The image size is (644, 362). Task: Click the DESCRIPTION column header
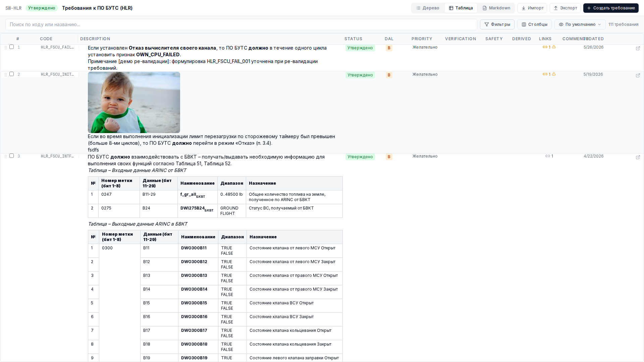click(x=95, y=39)
